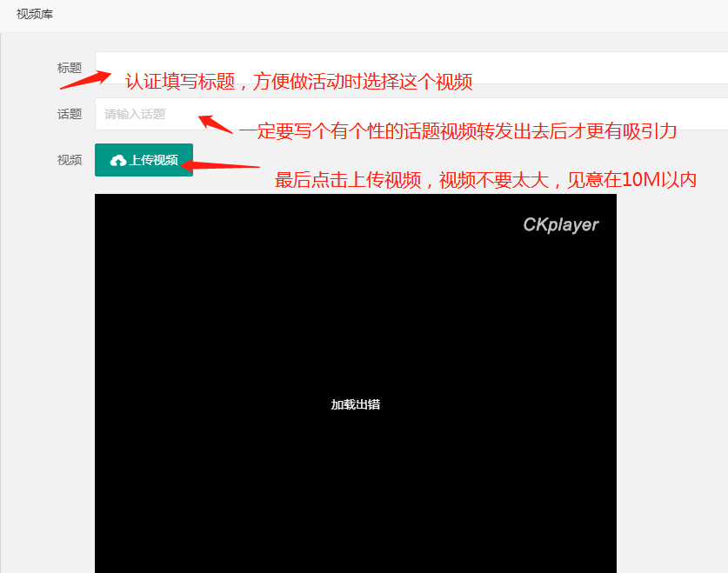
Task: Click the 上传视频 upload button
Action: [144, 160]
